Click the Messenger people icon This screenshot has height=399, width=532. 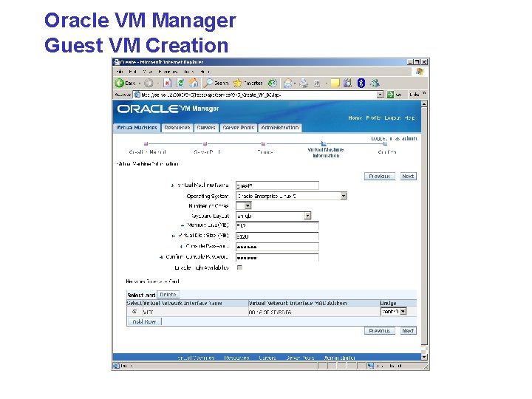[375, 83]
